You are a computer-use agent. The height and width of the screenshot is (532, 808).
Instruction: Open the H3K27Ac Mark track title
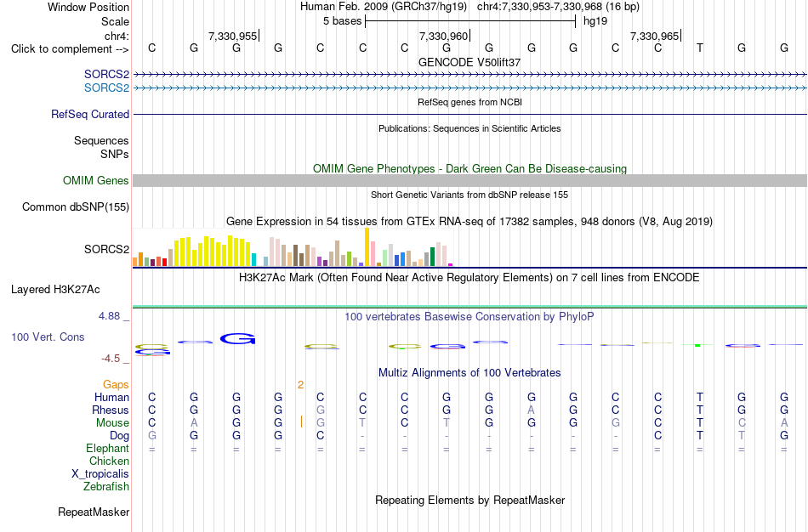click(469, 278)
